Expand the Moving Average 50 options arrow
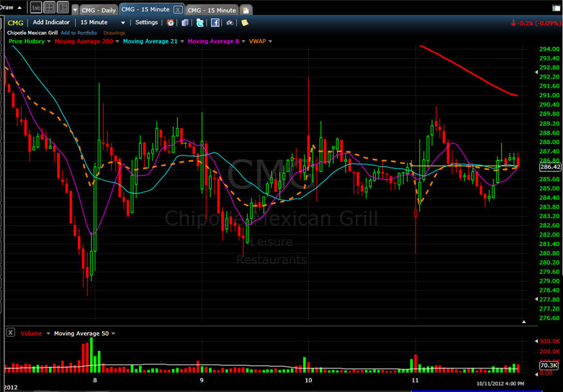This screenshot has height=392, width=563. click(x=113, y=333)
